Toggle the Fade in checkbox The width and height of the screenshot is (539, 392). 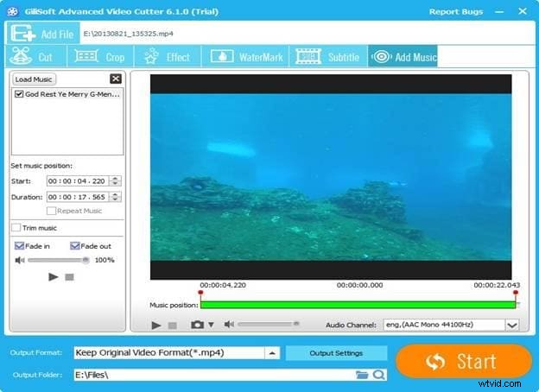point(19,246)
